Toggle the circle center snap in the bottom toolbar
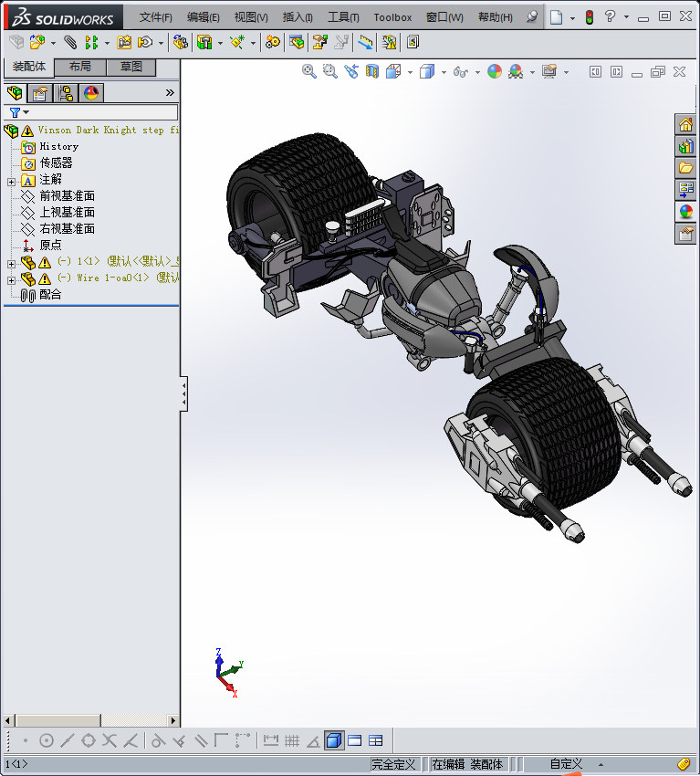The width and height of the screenshot is (700, 776). 46,740
